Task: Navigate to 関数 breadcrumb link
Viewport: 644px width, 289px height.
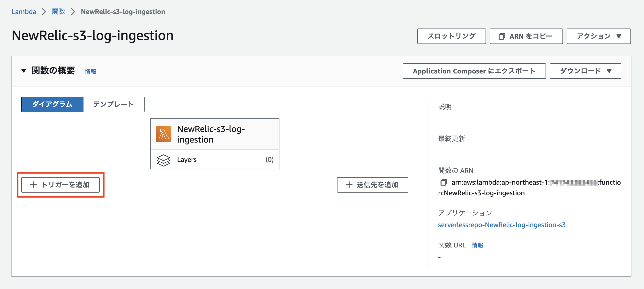Action: (x=59, y=12)
